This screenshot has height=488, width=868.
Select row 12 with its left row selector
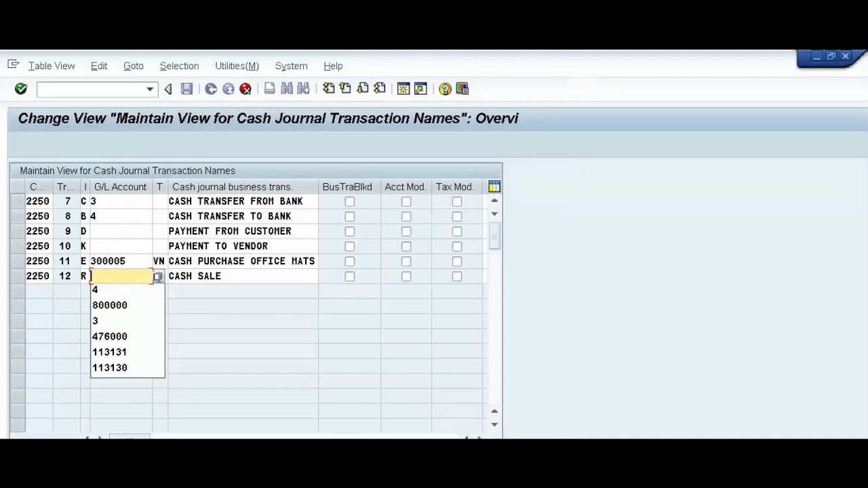point(18,277)
